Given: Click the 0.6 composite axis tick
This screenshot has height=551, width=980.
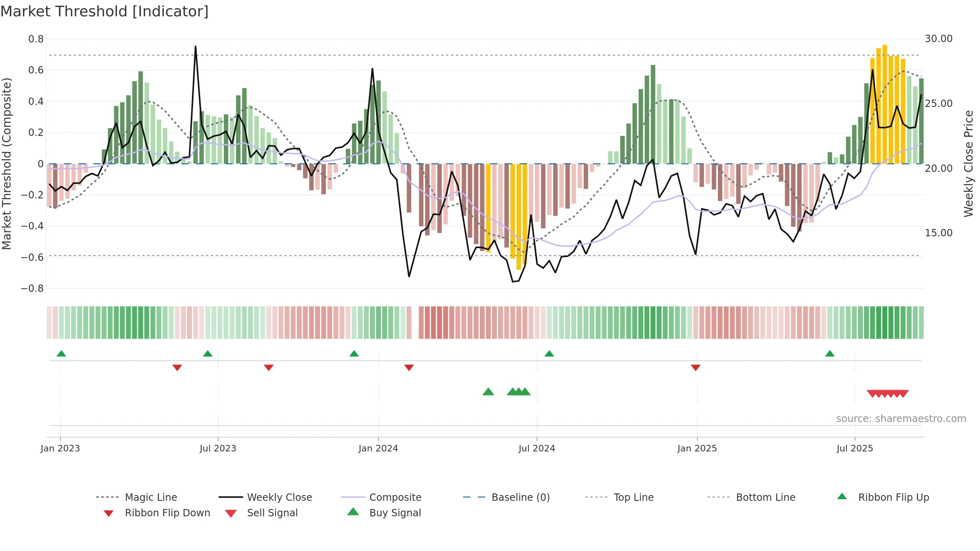Looking at the screenshot, I should tap(36, 70).
